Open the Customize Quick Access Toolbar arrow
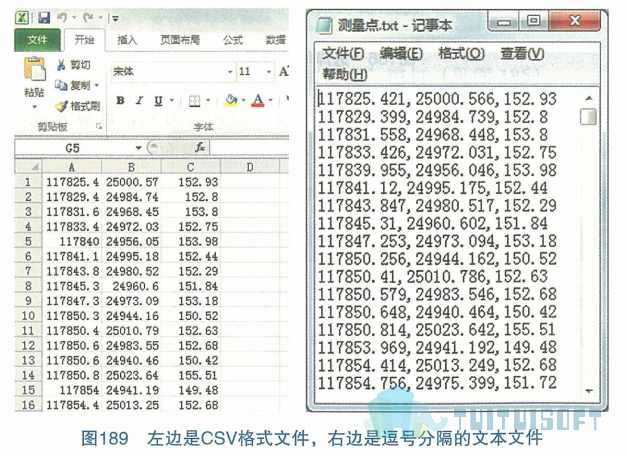This screenshot has height=456, width=627. tap(116, 18)
